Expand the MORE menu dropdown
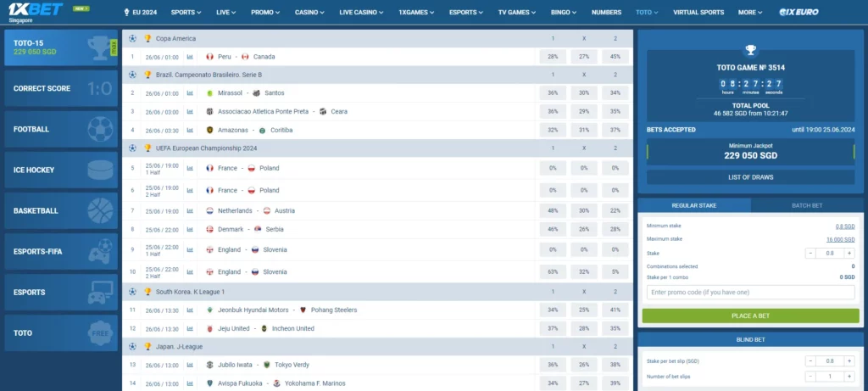The height and width of the screenshot is (391, 868). pos(750,12)
